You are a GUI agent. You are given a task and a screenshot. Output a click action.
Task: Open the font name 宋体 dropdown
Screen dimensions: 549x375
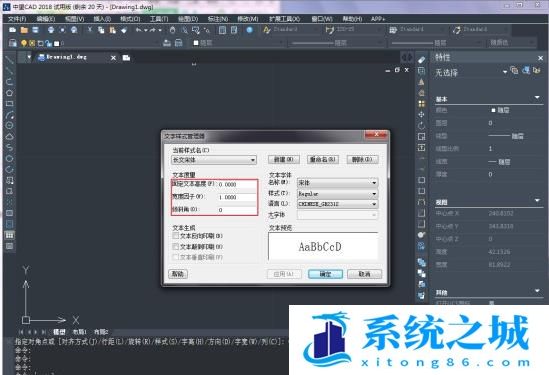338,182
